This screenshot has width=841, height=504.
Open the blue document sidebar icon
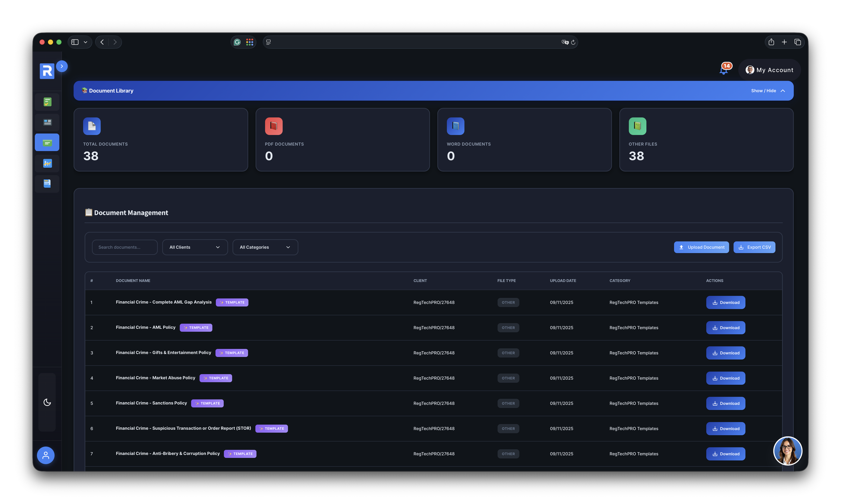[47, 184]
